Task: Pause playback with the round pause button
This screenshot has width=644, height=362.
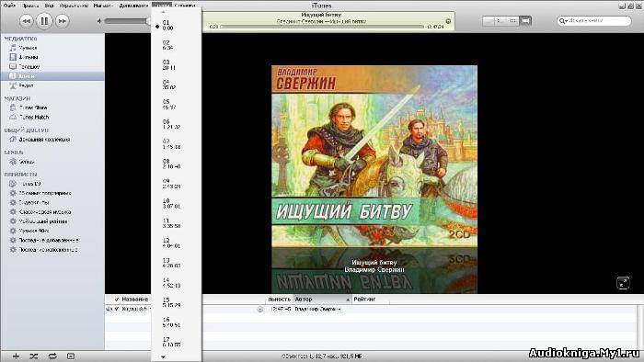Action: click(44, 20)
